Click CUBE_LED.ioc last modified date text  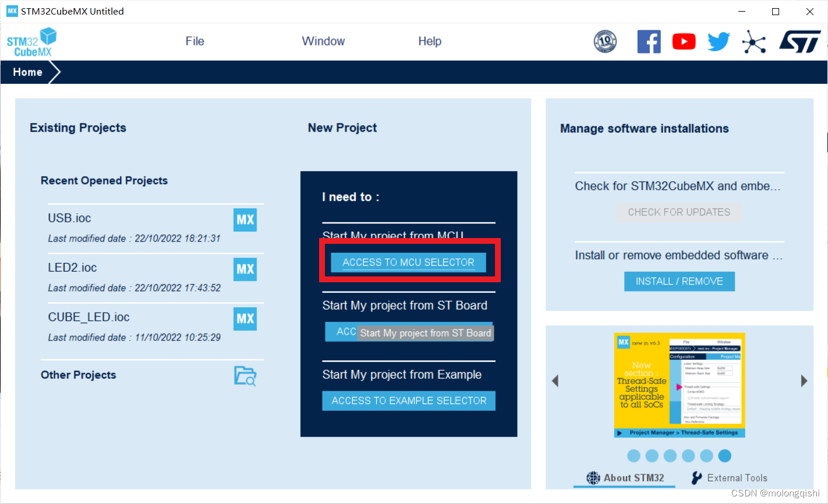pyautogui.click(x=134, y=338)
